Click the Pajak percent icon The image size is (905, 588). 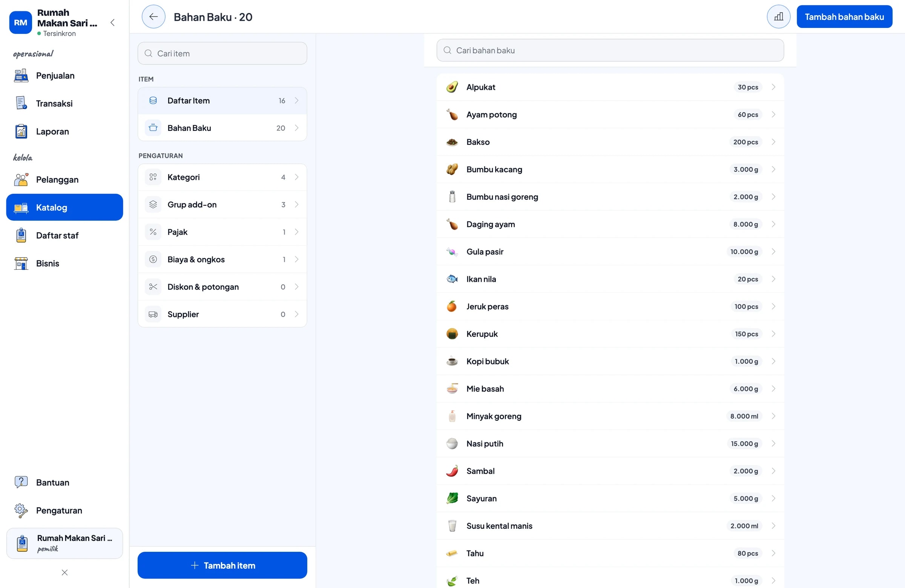tap(153, 232)
